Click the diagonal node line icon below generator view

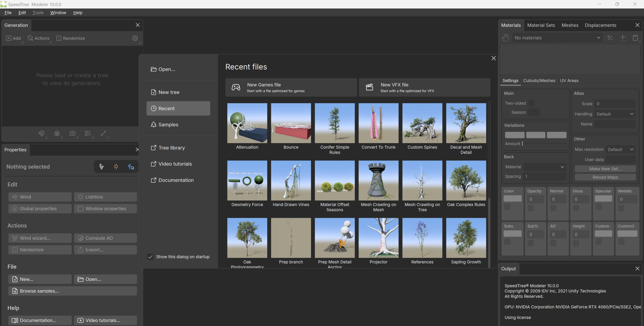(x=103, y=133)
